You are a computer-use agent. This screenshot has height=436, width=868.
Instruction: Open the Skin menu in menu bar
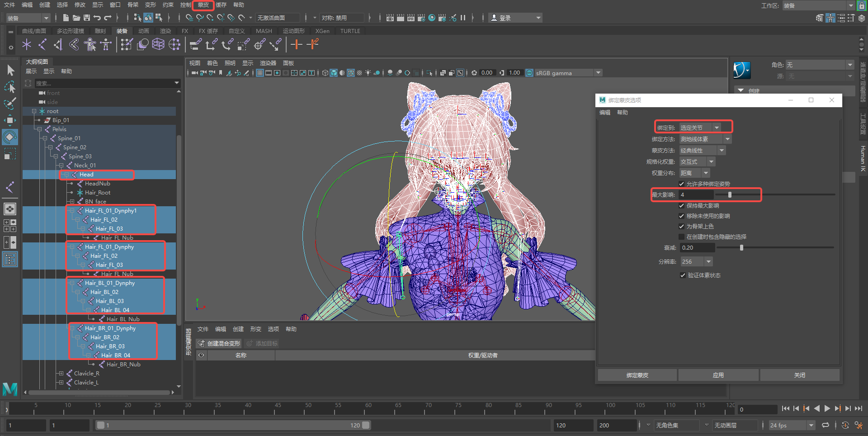pos(203,5)
